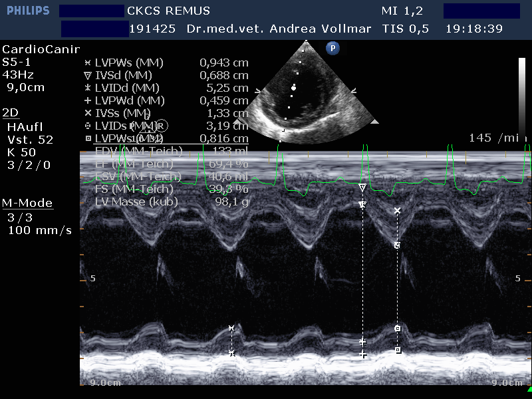This screenshot has height=399, width=532.
Task: Click the plus symbol beside LVPWd (MM)
Action: [x=88, y=100]
